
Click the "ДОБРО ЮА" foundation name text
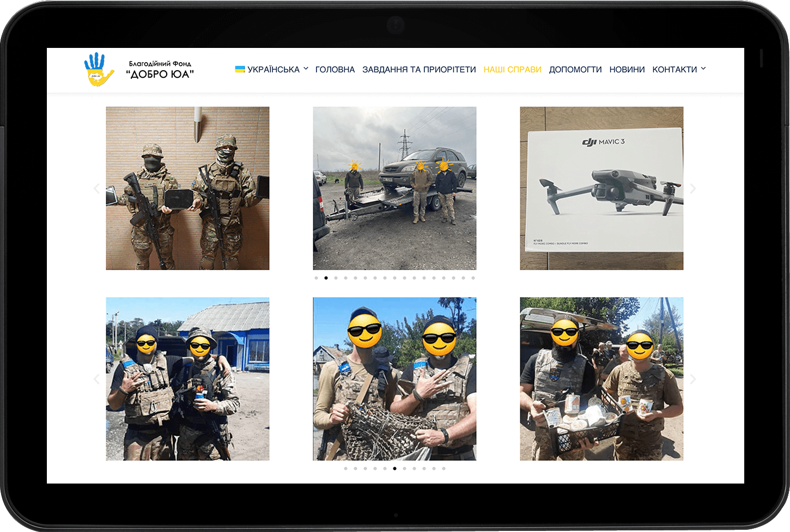[x=160, y=75]
